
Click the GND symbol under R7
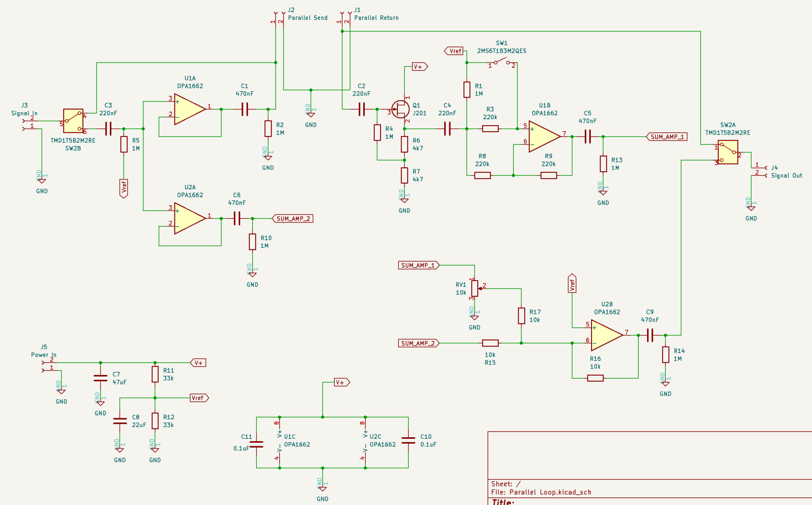404,201
